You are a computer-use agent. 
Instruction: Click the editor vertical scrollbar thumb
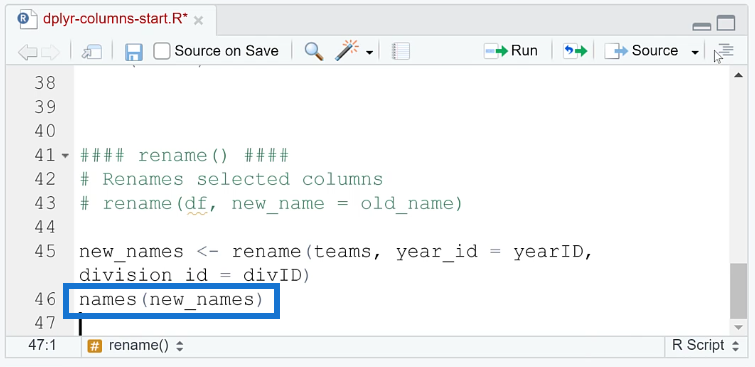[738, 291]
